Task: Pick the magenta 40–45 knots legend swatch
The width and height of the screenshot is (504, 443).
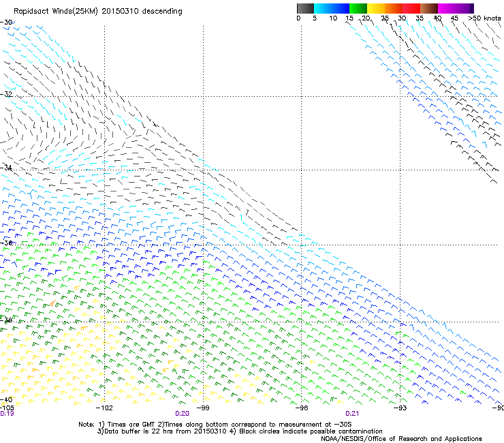Action: (x=447, y=8)
